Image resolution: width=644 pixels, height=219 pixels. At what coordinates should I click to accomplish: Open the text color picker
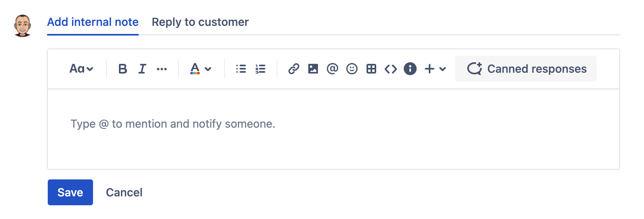point(201,69)
